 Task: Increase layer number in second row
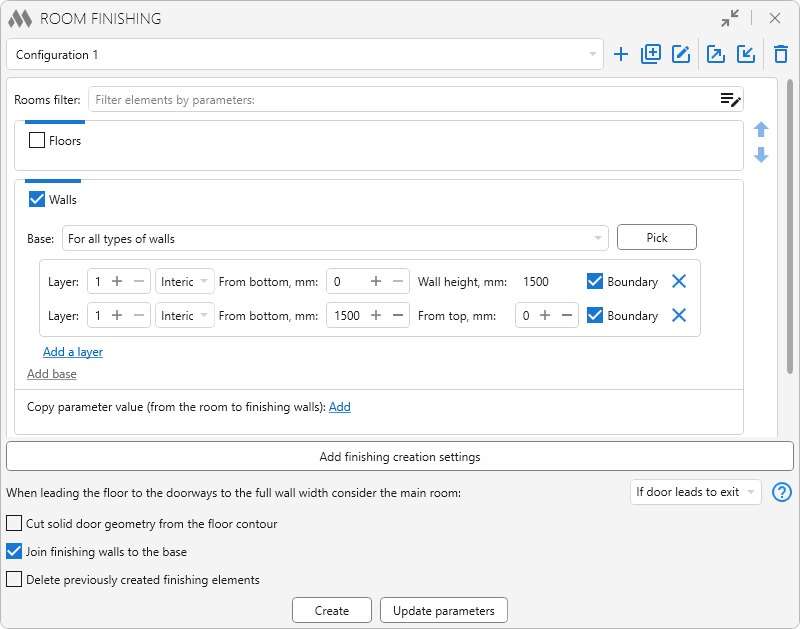pos(117,315)
